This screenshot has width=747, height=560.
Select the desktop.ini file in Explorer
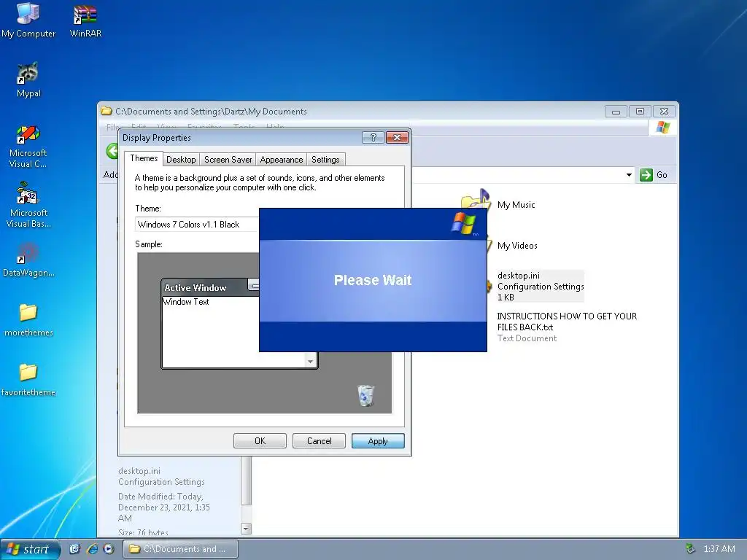click(541, 286)
